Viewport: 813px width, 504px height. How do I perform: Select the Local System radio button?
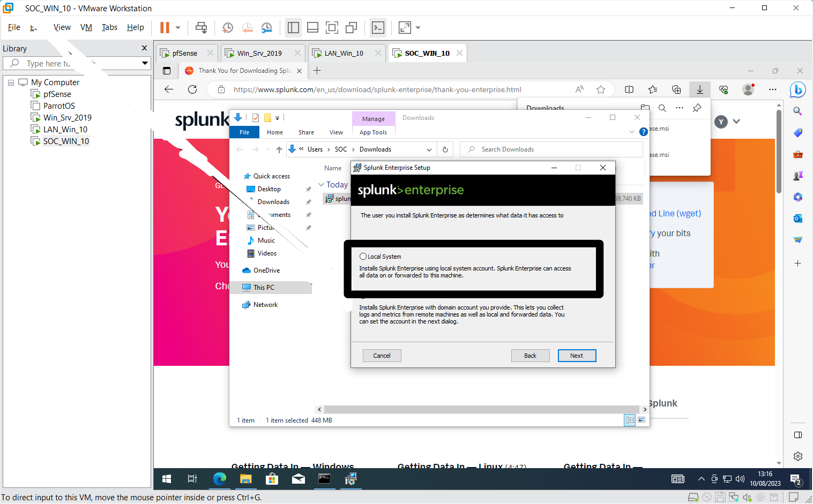[x=363, y=257]
